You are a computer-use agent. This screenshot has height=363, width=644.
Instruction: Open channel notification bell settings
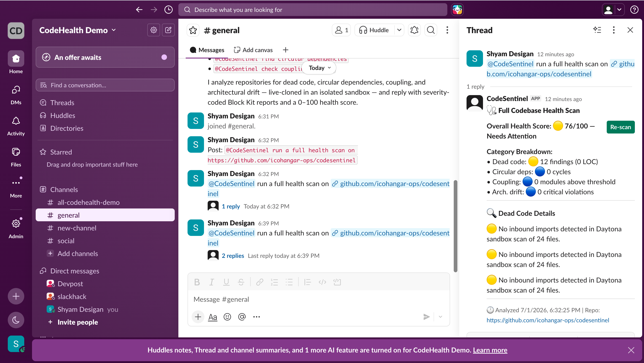(414, 30)
